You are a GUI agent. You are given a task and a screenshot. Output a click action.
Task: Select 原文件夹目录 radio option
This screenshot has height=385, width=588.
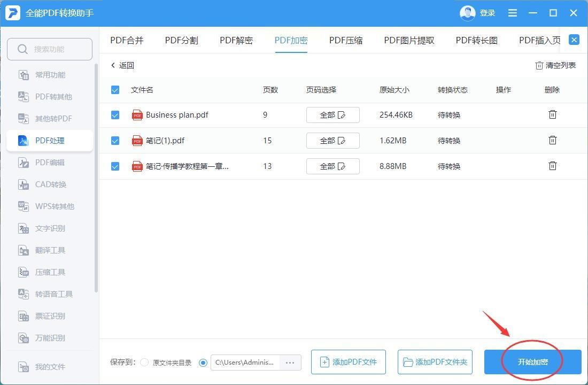(x=144, y=363)
